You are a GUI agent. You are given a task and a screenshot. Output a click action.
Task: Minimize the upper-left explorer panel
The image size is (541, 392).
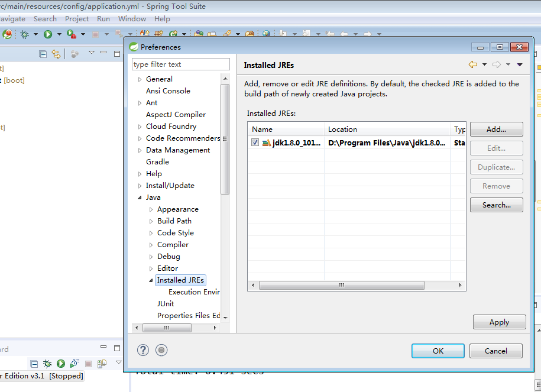[103, 53]
